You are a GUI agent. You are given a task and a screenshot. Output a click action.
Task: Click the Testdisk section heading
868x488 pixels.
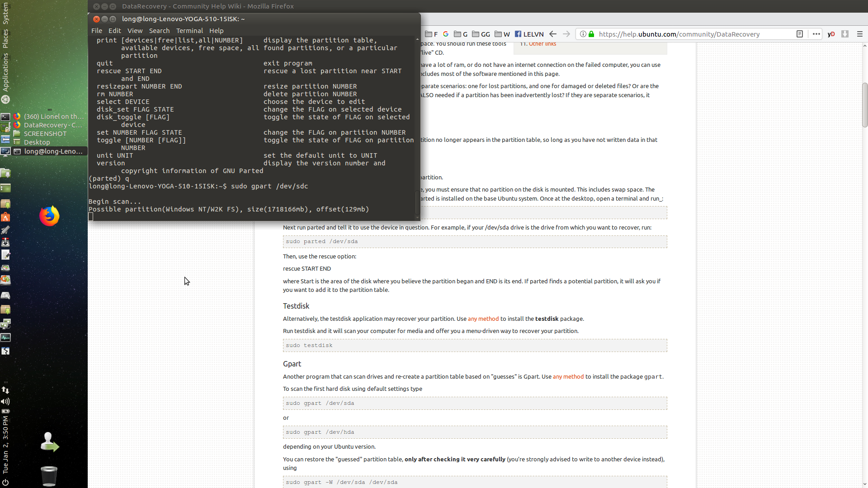point(296,306)
